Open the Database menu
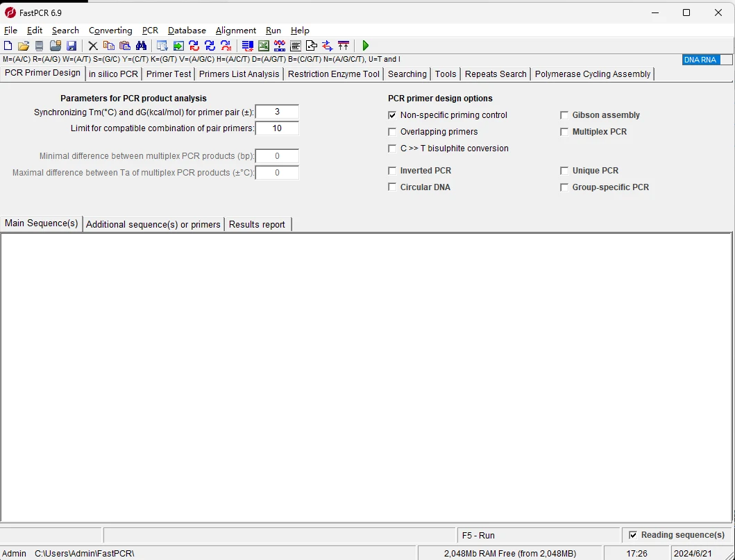Image resolution: width=735 pixels, height=560 pixels. click(187, 31)
